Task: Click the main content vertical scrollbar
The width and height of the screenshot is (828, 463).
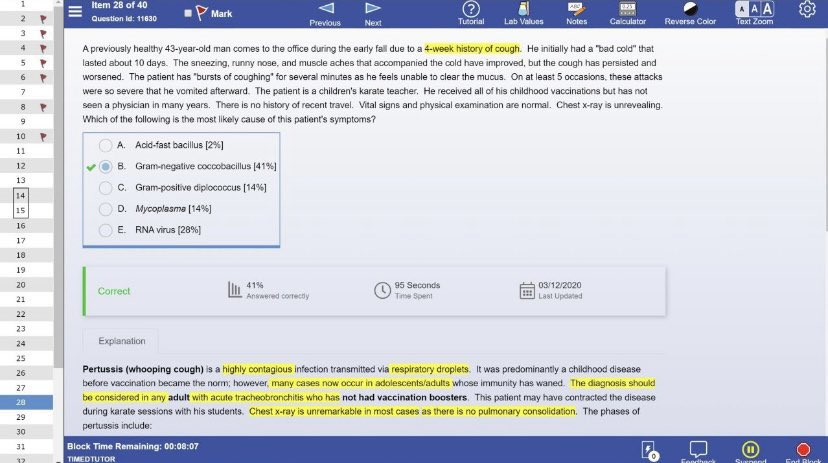Action: [825, 129]
